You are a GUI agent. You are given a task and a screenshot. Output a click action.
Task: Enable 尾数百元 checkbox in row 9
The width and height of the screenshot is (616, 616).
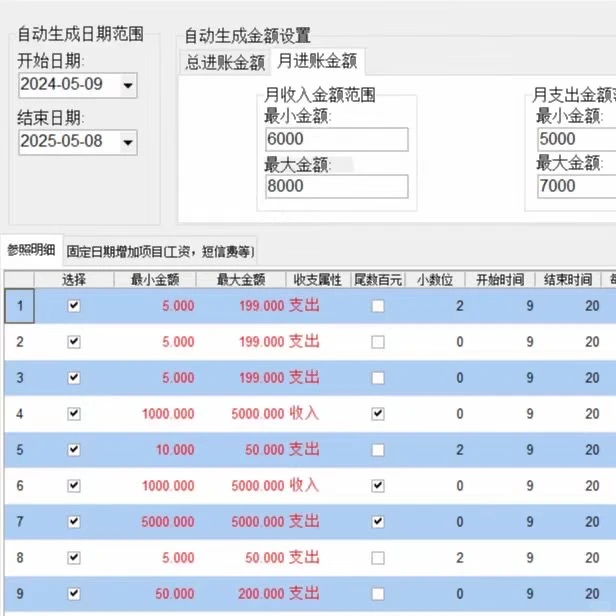(x=378, y=594)
